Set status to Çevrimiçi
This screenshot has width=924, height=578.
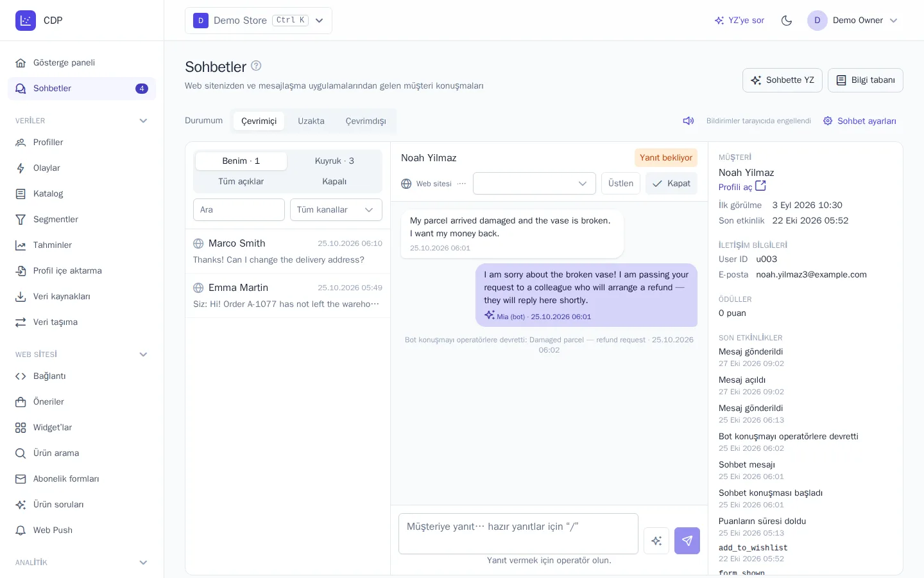[259, 121]
